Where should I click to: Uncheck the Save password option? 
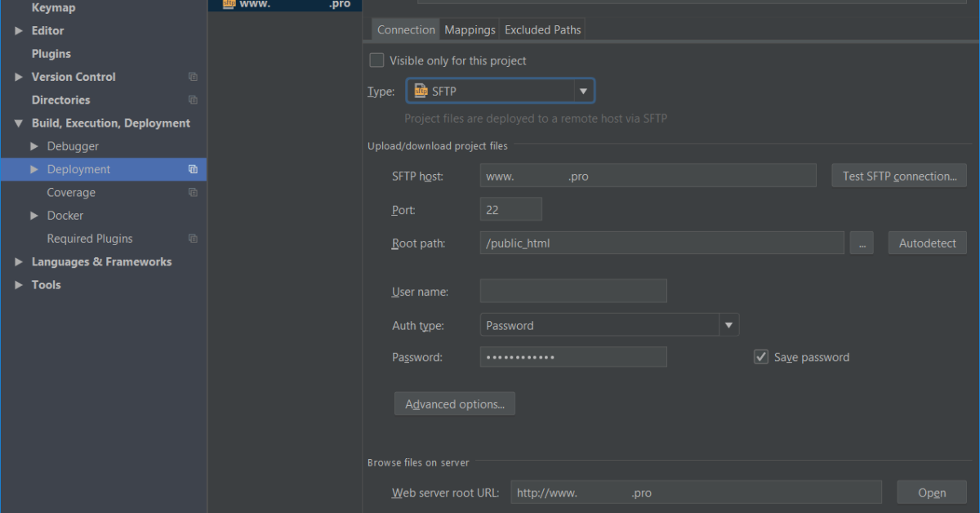point(760,356)
